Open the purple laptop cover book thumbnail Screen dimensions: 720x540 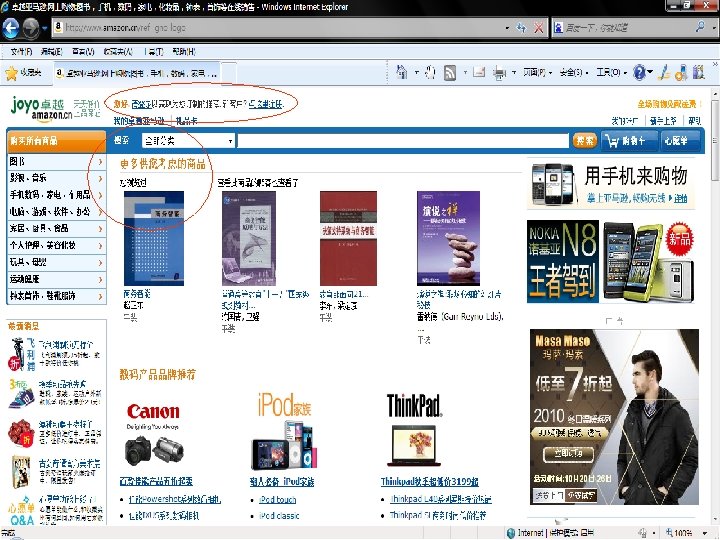coord(249,238)
